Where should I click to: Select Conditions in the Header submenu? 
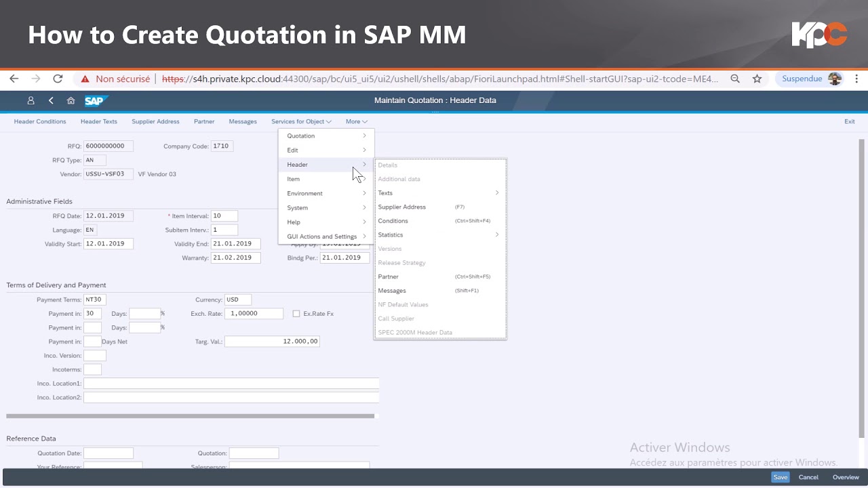point(439,221)
